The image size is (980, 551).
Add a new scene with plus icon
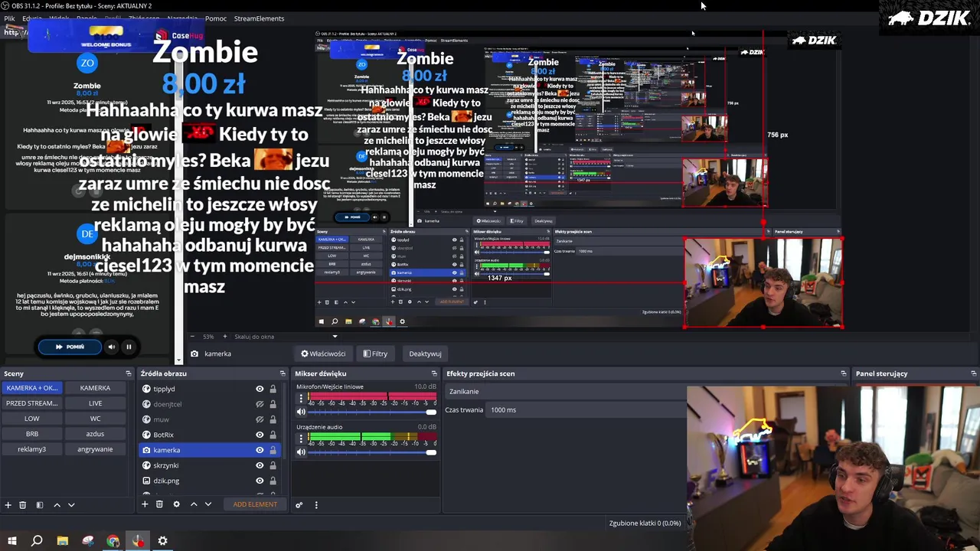click(x=8, y=505)
